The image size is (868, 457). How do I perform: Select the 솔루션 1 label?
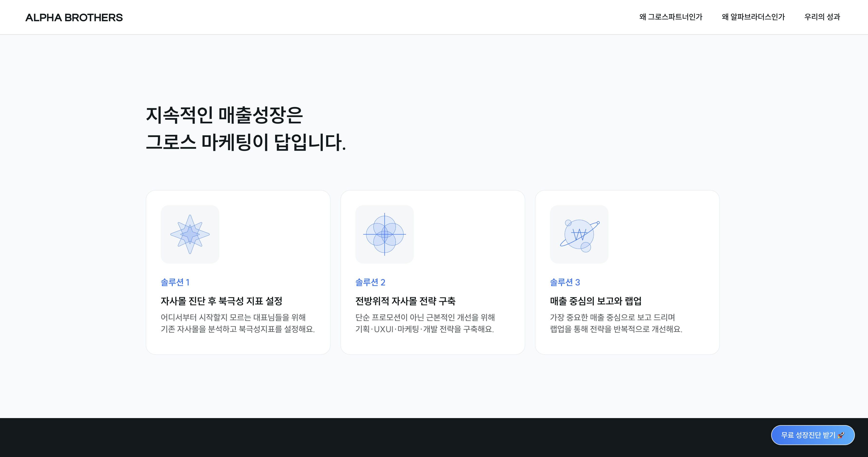pos(175,282)
